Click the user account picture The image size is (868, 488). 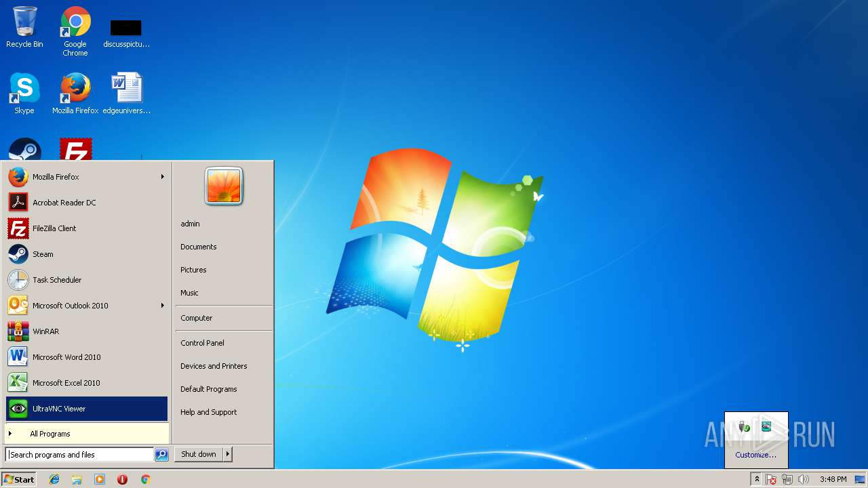coord(224,186)
